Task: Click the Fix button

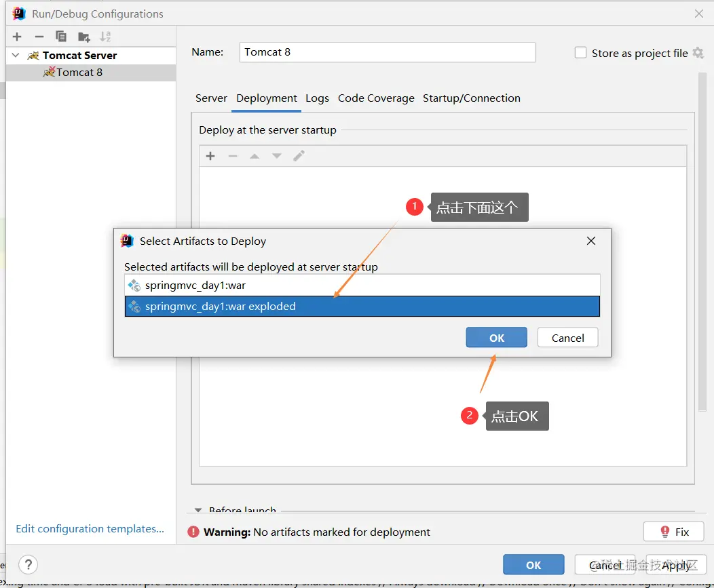Action: (674, 532)
